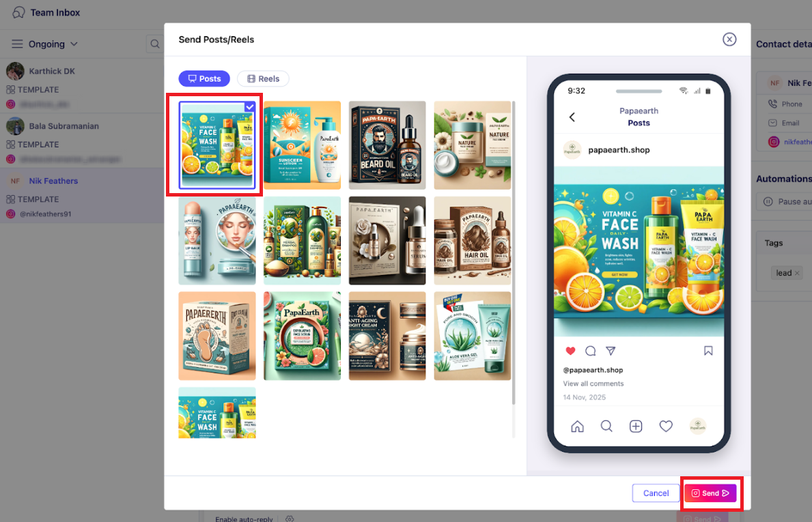The image size is (812, 522).
Task: Select the Herbal Shampoo post thumbnail
Action: click(303, 241)
